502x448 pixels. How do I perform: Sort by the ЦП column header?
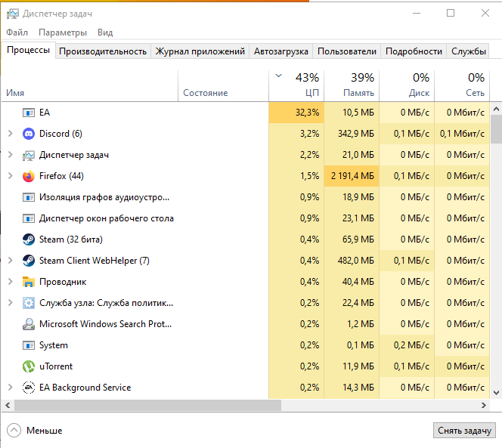click(296, 86)
